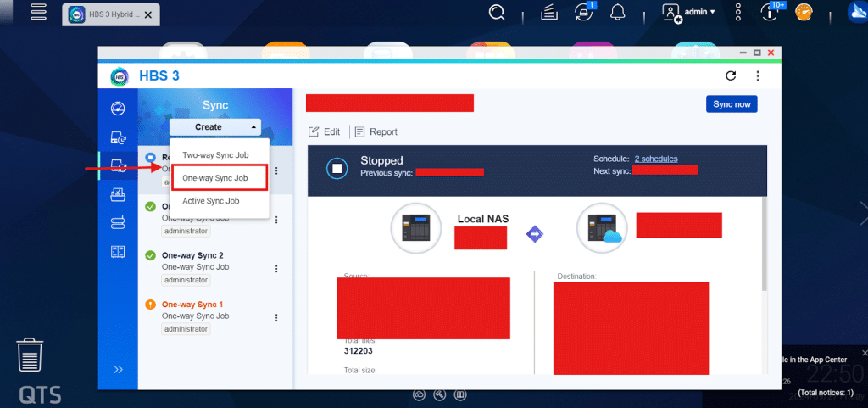868x408 pixels.
Task: Close the HBS 3 Hybrid taskbar tab
Action: [147, 15]
